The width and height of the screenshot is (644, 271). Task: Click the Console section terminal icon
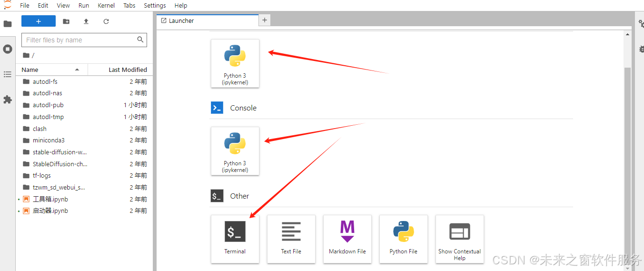coord(217,108)
